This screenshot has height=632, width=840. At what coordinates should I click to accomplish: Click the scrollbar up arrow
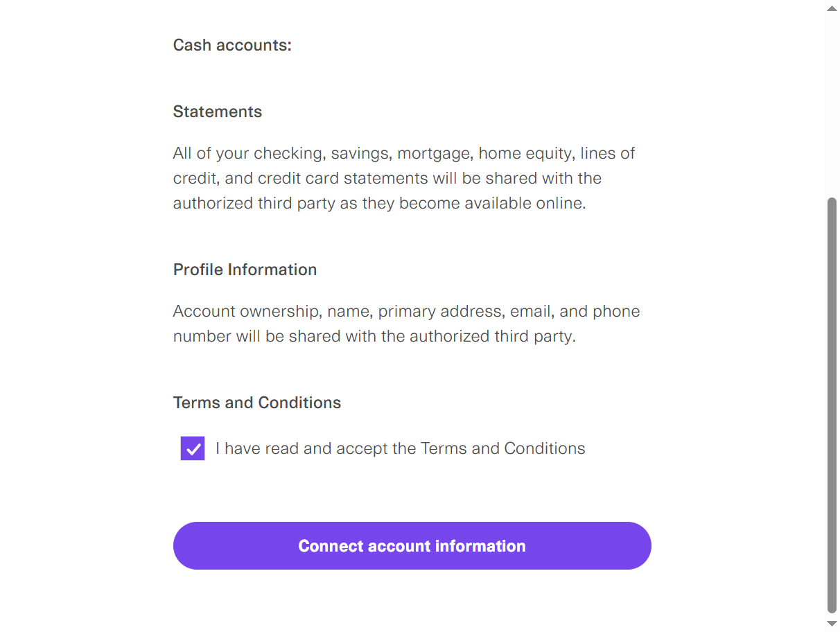point(832,8)
